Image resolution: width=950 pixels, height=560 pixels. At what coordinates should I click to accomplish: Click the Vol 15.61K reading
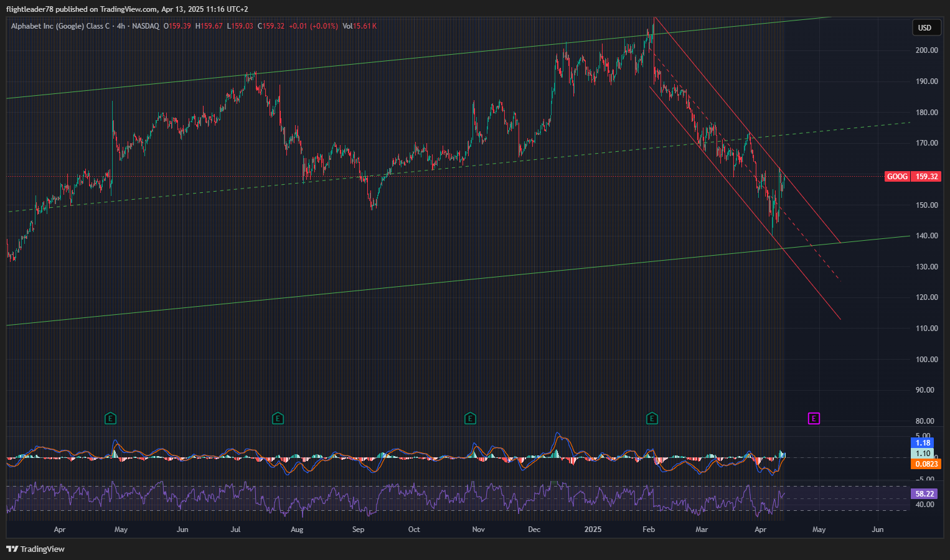pyautogui.click(x=359, y=26)
